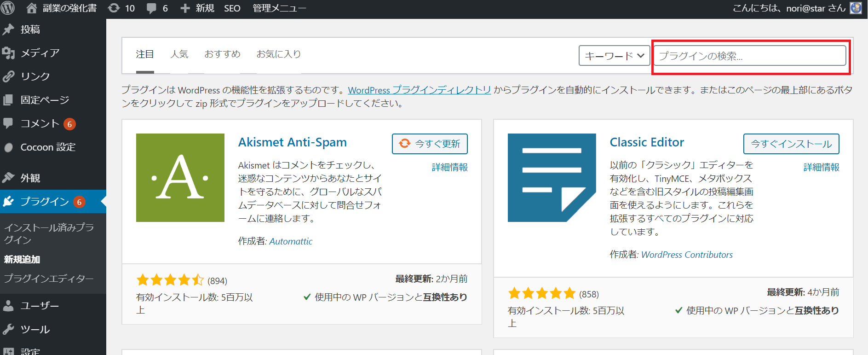Open 詳細情報 link for Classic Editor
868x355 pixels.
tap(822, 167)
